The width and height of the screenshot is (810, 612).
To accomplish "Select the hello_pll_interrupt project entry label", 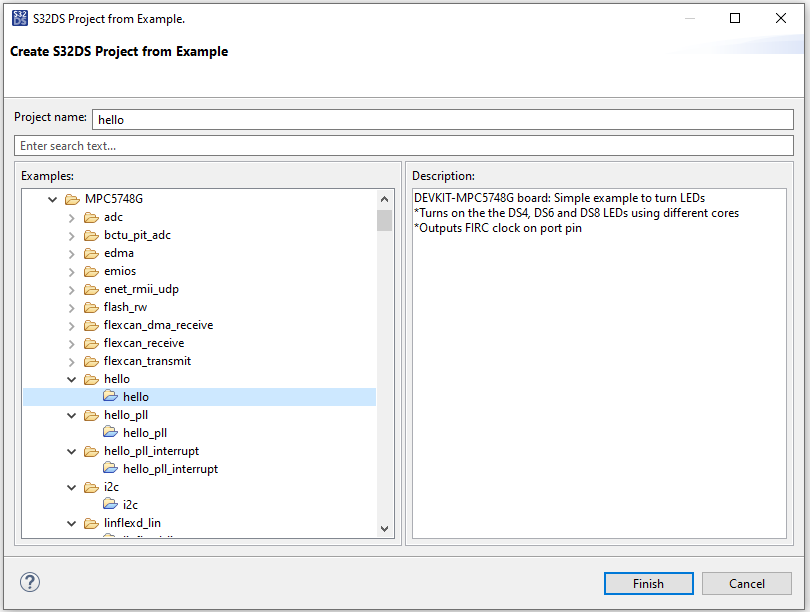I will pos(170,469).
